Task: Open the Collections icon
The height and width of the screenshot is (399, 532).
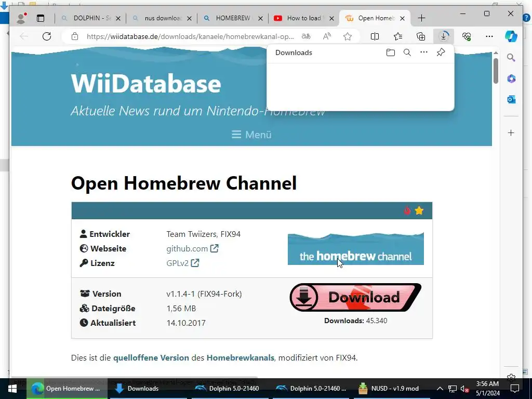Action: 421,36
